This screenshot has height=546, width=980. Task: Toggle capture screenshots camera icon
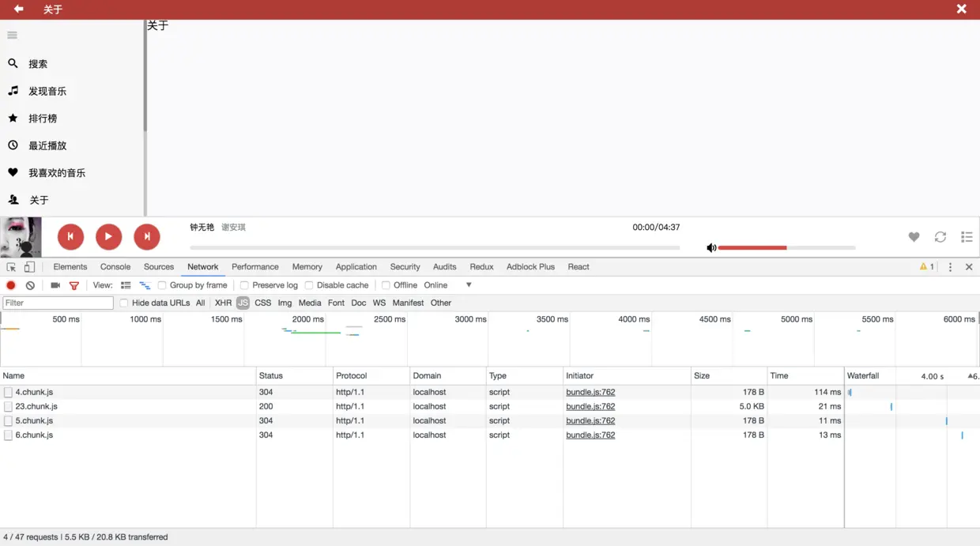[x=55, y=285]
